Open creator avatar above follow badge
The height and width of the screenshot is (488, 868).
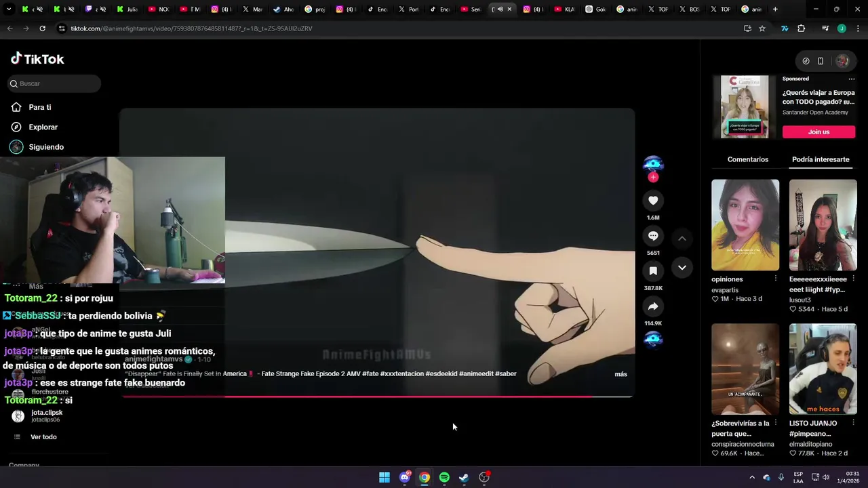[x=653, y=164]
